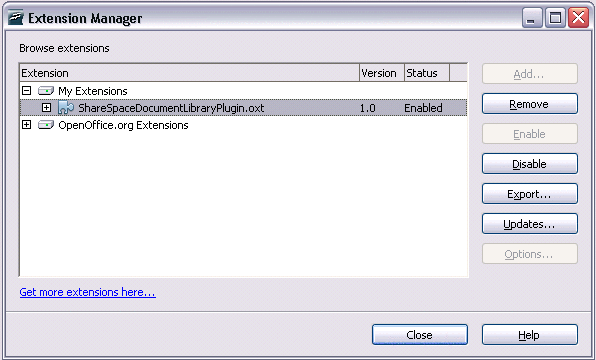Open Get more extensions here link
Viewport: 596px width, 360px height.
[87, 292]
